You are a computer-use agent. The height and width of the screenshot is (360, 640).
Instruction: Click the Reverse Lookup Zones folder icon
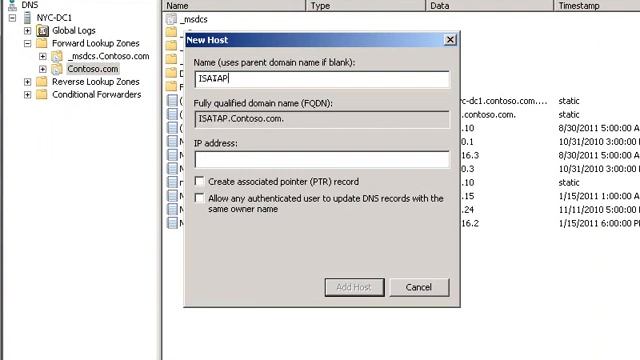[x=42, y=82]
